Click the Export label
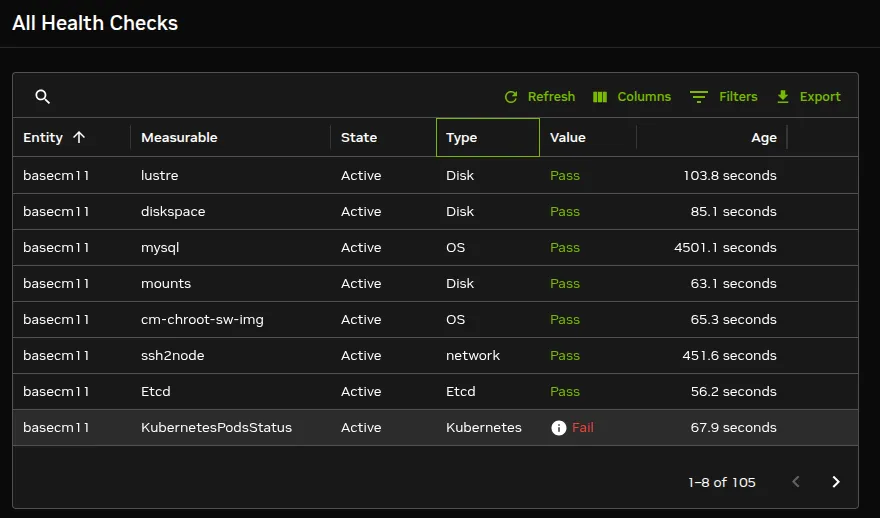The image size is (880, 518). point(820,97)
